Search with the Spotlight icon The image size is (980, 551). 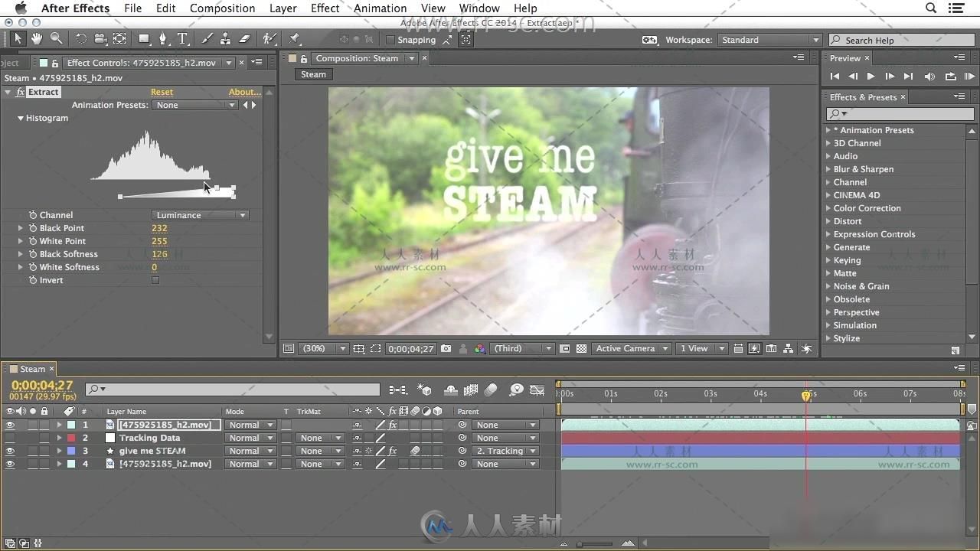931,8
